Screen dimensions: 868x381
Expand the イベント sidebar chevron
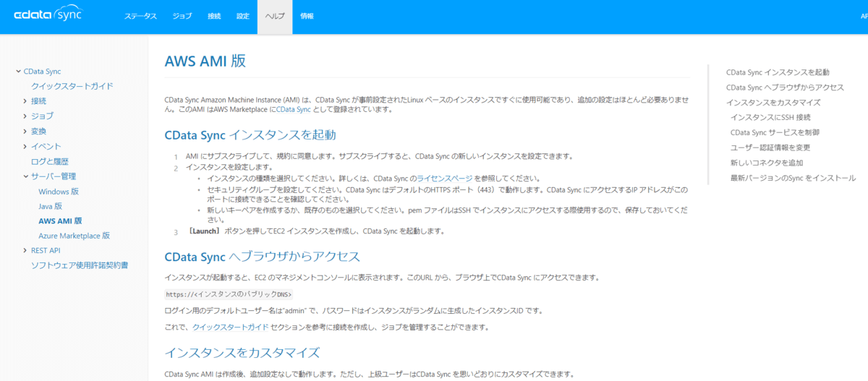click(25, 147)
